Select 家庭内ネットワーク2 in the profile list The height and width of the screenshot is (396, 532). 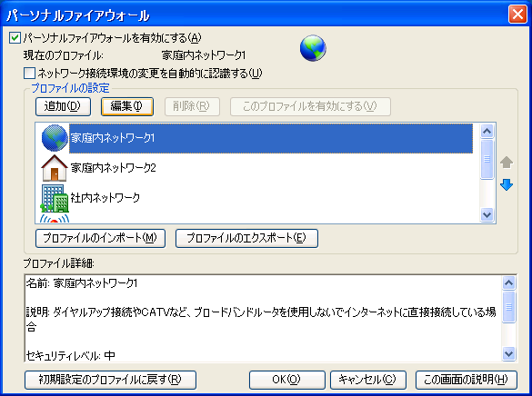114,168
